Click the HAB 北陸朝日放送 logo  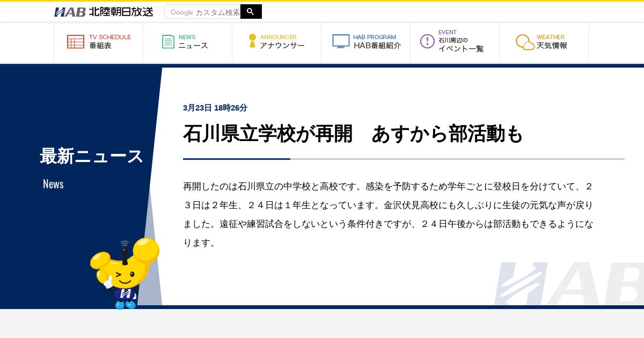pos(104,12)
